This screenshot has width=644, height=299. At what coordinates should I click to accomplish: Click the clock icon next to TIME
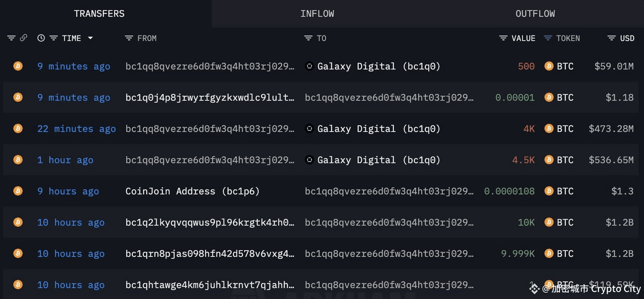(41, 38)
